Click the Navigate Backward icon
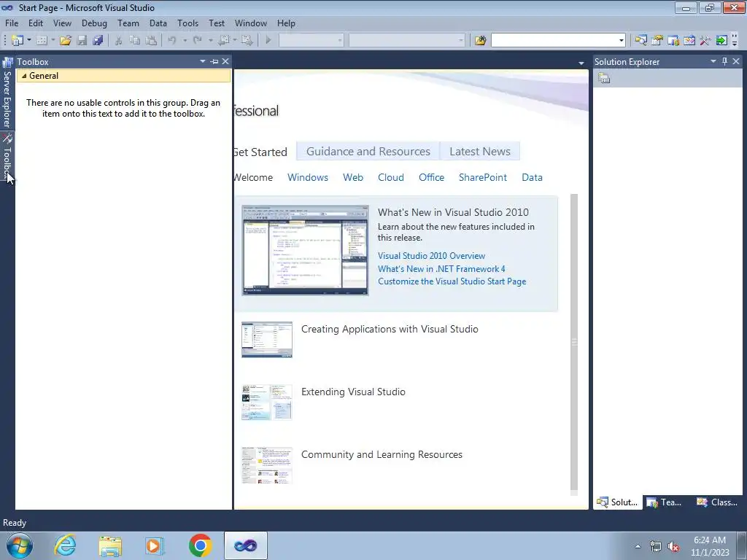 pos(223,41)
